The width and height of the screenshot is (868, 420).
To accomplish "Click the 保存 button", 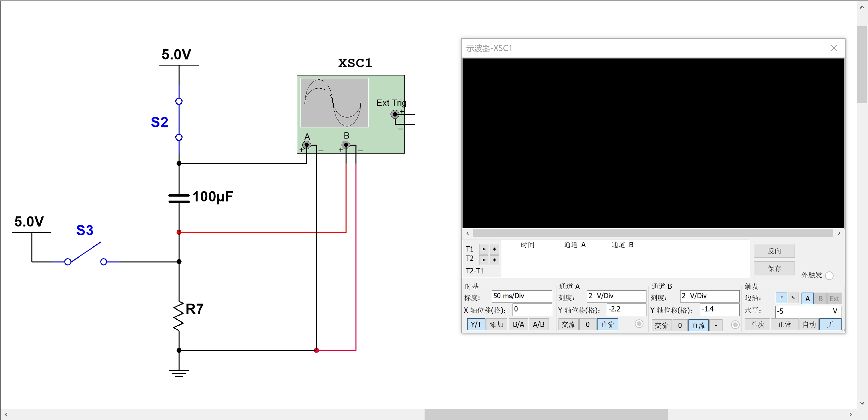I will pos(774,268).
